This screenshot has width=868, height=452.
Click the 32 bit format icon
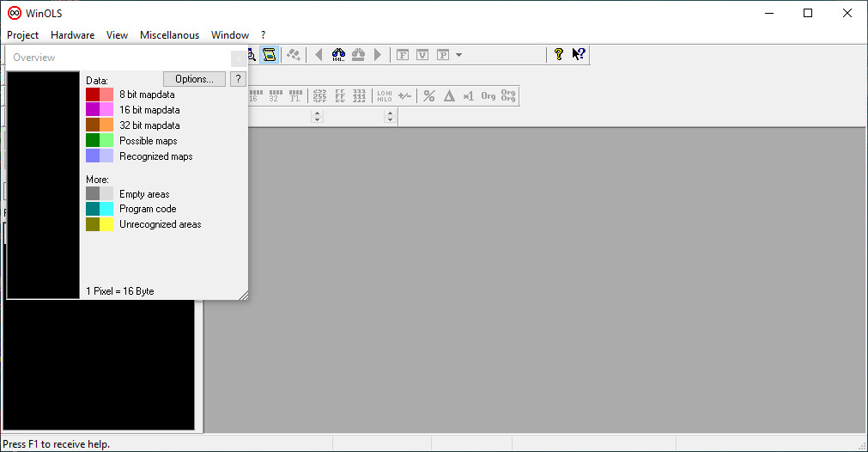(x=274, y=96)
